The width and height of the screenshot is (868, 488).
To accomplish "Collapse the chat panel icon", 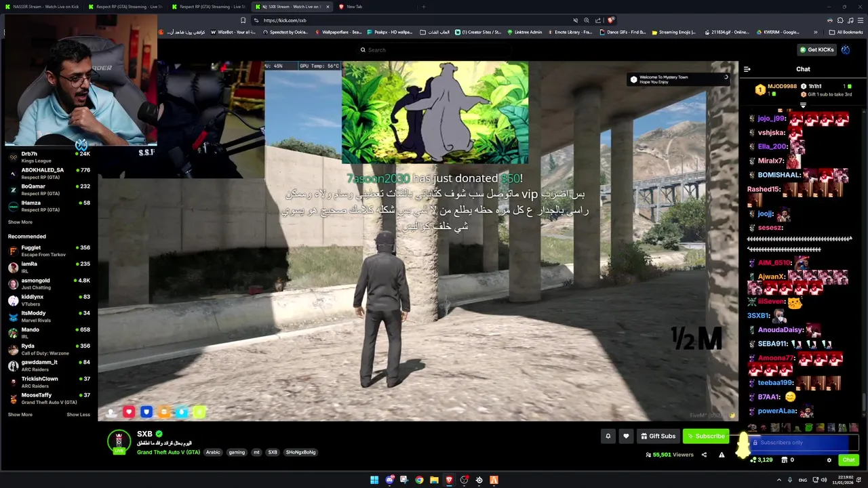I will (747, 69).
